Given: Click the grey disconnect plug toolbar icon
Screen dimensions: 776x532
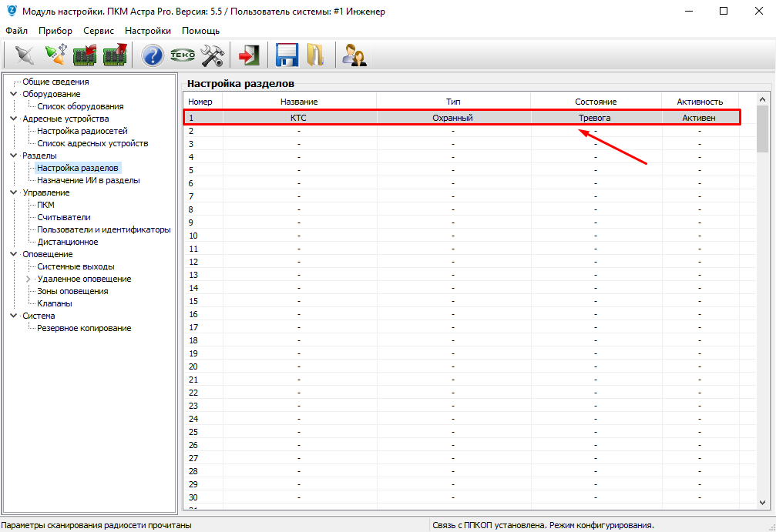Looking at the screenshot, I should coord(25,55).
